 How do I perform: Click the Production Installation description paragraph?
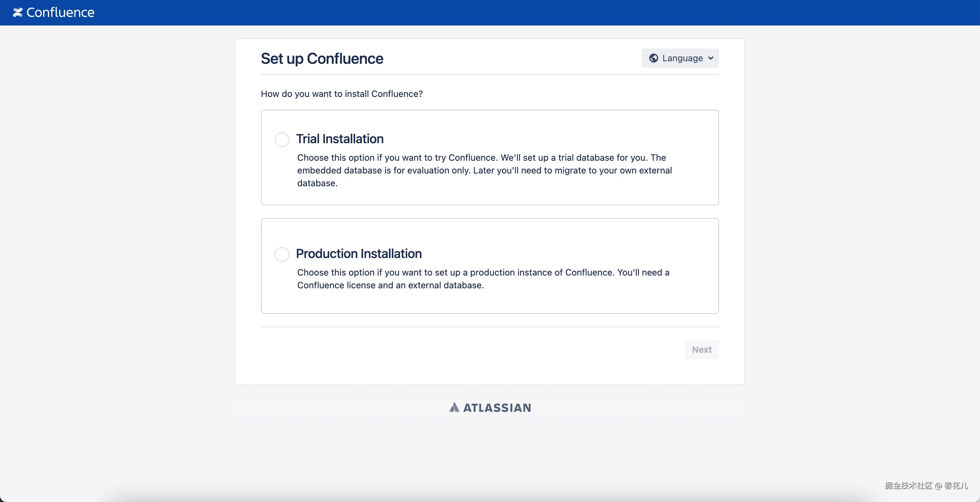[483, 279]
